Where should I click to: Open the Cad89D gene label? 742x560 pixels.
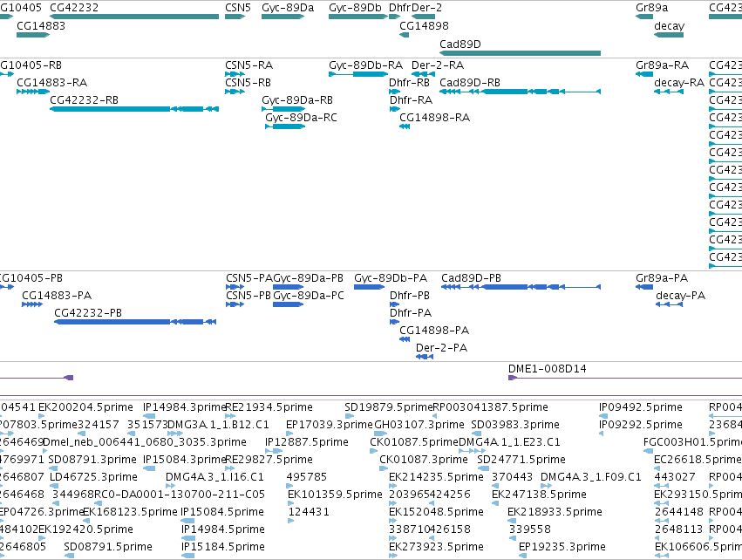(460, 44)
